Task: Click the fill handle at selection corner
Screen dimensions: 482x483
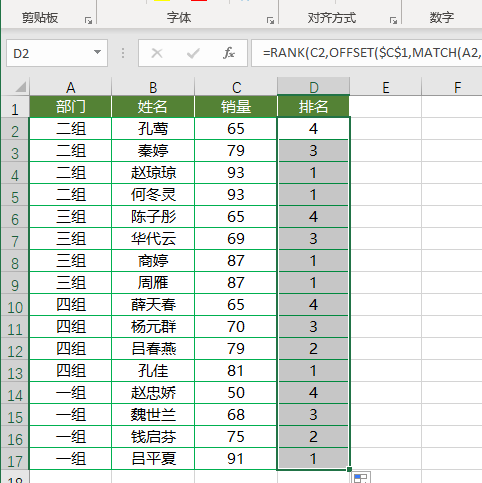Action: 349,469
